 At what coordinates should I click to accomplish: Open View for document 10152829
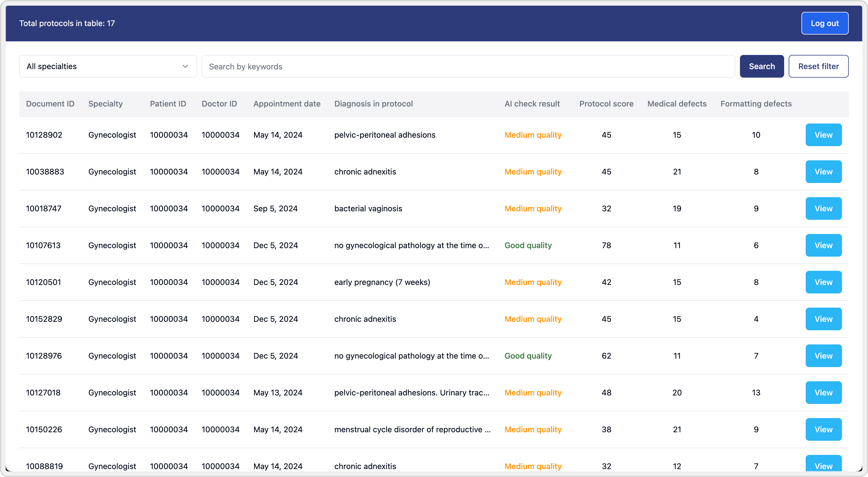click(823, 319)
